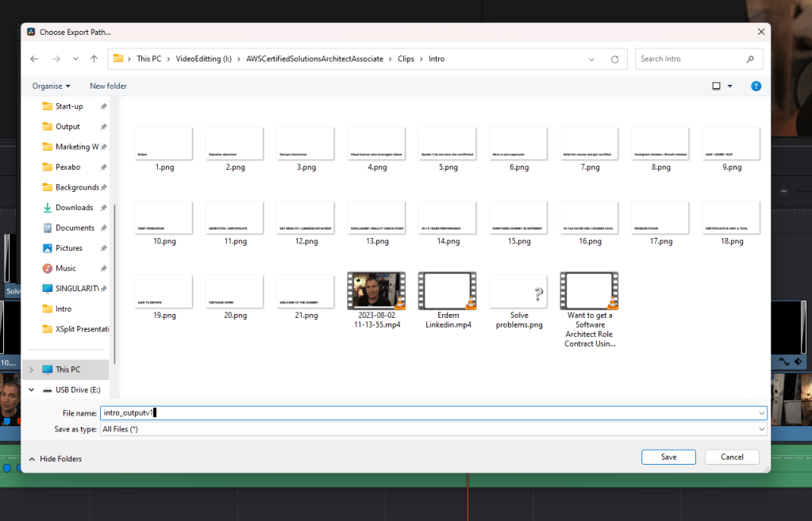Select This PC in navigation pane
This screenshot has width=812, height=521.
pos(67,370)
